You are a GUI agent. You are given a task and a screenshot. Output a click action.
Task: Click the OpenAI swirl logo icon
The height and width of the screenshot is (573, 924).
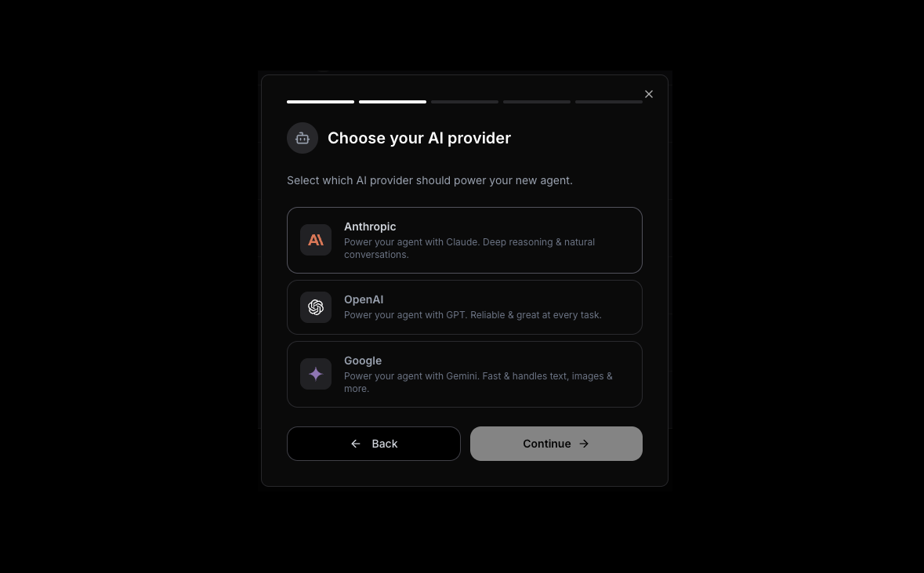[316, 307]
